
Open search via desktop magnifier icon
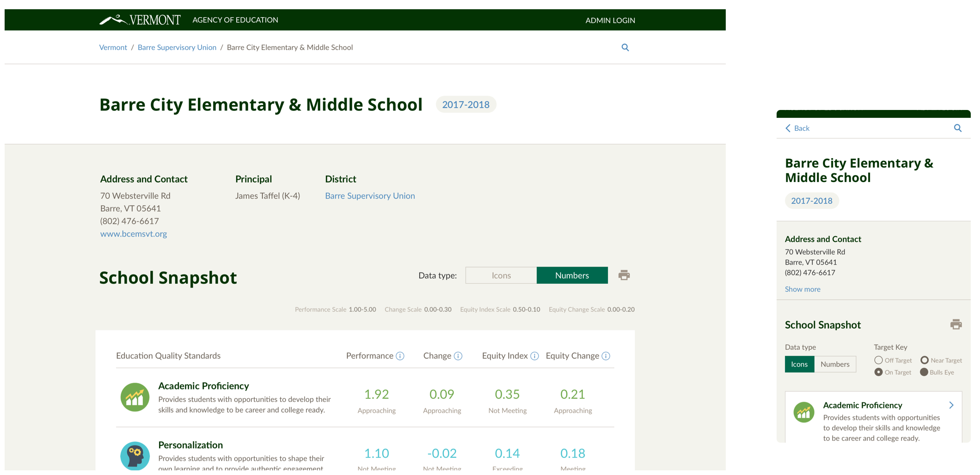625,47
